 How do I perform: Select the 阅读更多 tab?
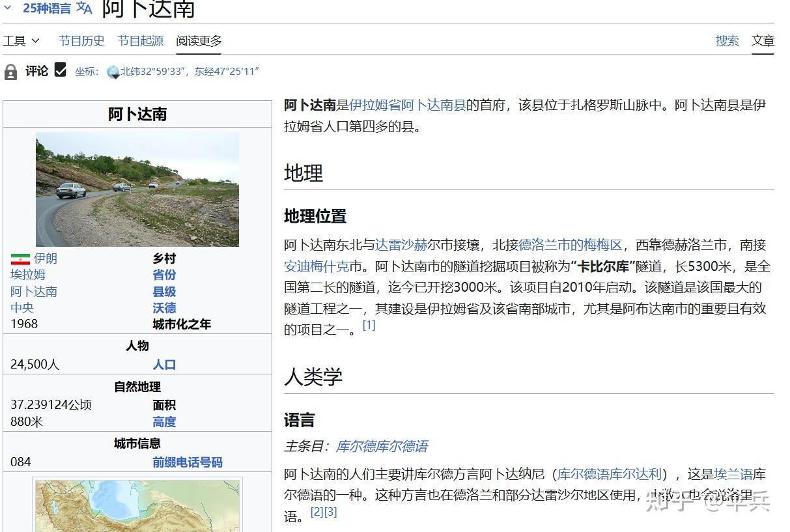(x=199, y=41)
